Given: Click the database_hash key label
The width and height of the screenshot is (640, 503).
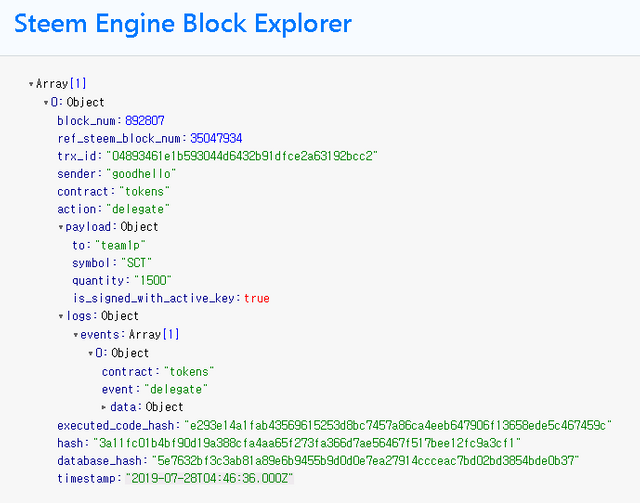Looking at the screenshot, I should (x=99, y=461).
